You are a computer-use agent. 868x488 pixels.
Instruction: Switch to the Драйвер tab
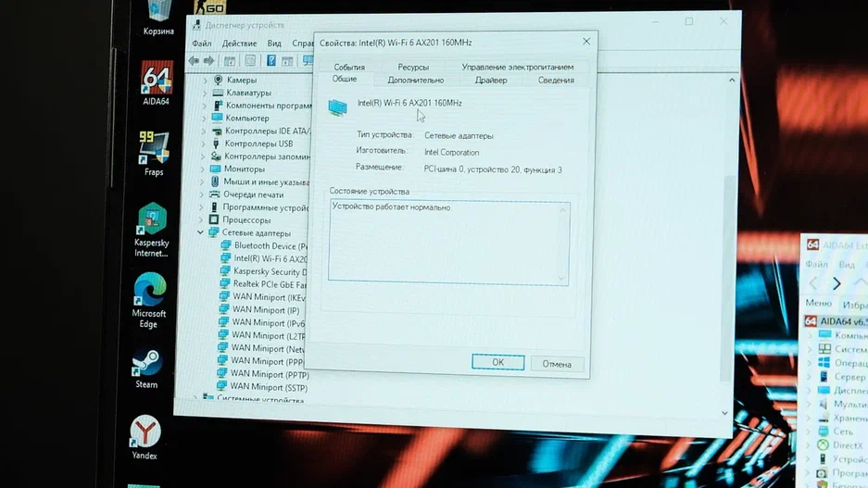(x=491, y=81)
